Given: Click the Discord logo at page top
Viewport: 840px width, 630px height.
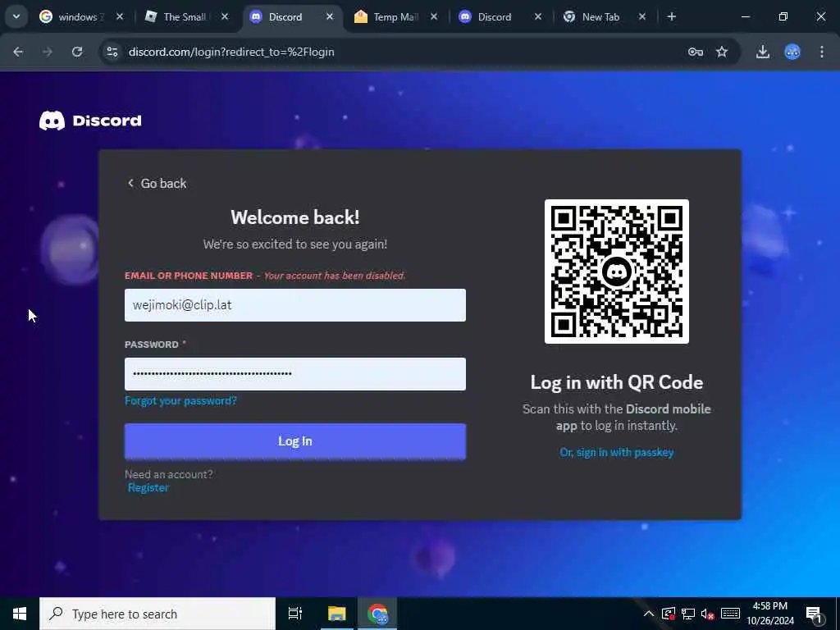Looking at the screenshot, I should coord(90,121).
